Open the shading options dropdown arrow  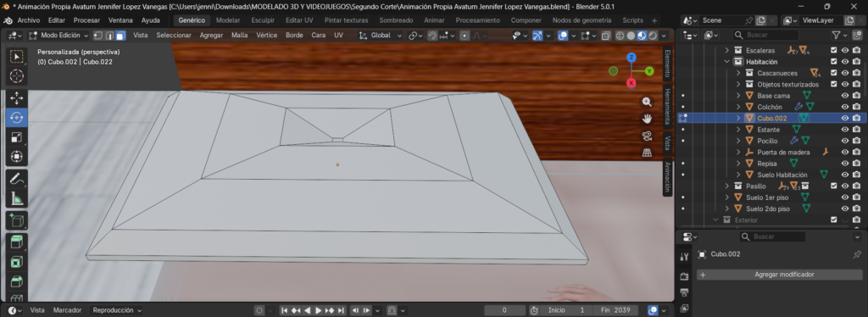pos(665,36)
